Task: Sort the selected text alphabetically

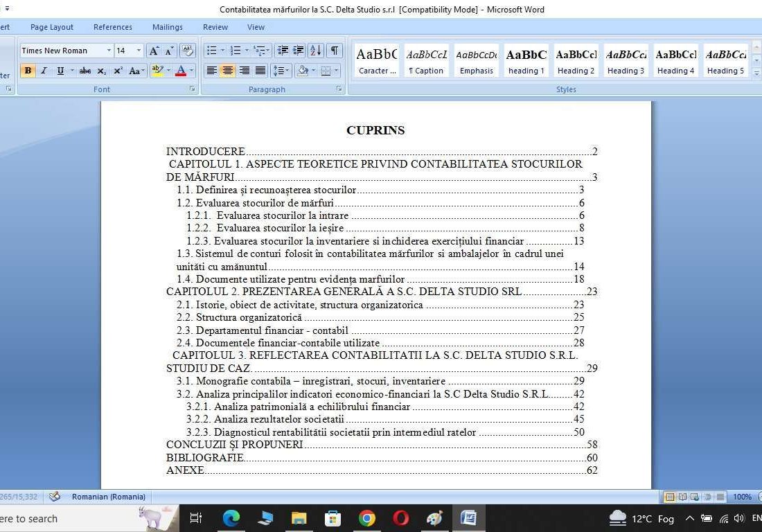Action: click(315, 51)
